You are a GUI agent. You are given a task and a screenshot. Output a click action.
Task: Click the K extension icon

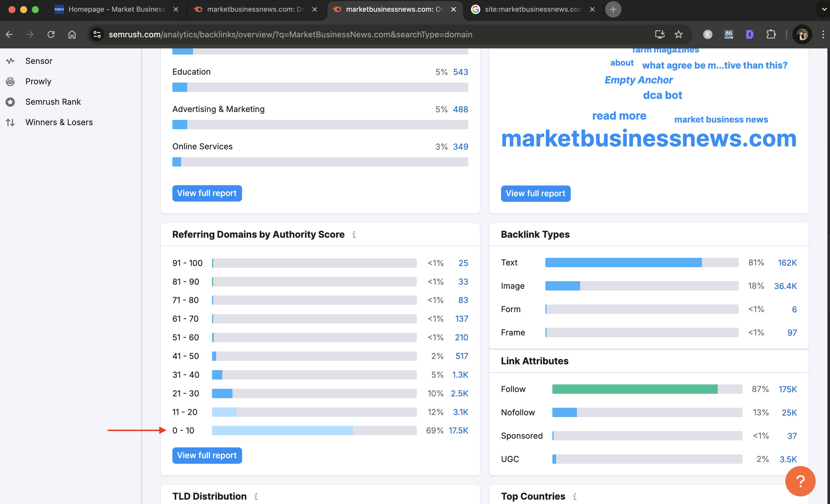click(708, 34)
